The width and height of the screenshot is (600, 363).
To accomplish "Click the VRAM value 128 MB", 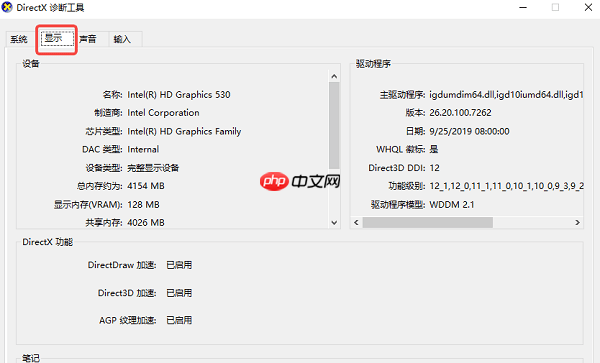I will [x=143, y=205].
